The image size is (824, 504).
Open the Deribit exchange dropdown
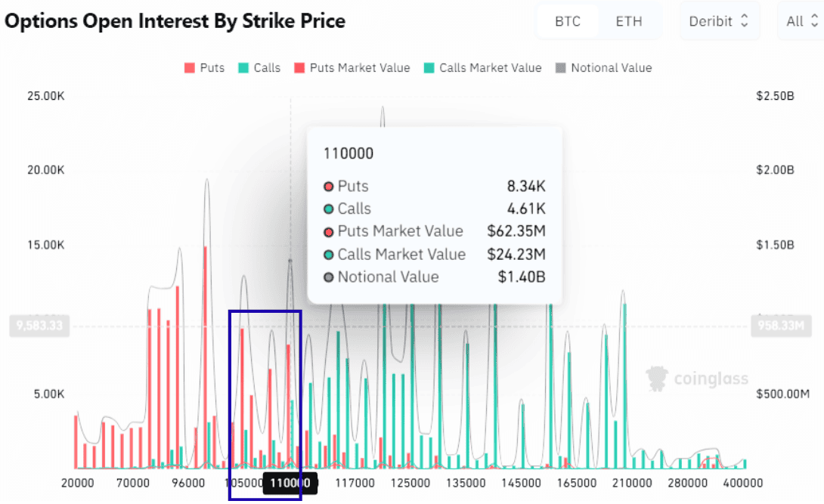(x=718, y=21)
